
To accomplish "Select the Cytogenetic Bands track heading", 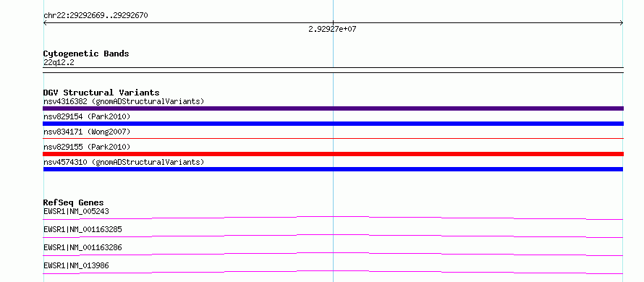I will coord(86,54).
